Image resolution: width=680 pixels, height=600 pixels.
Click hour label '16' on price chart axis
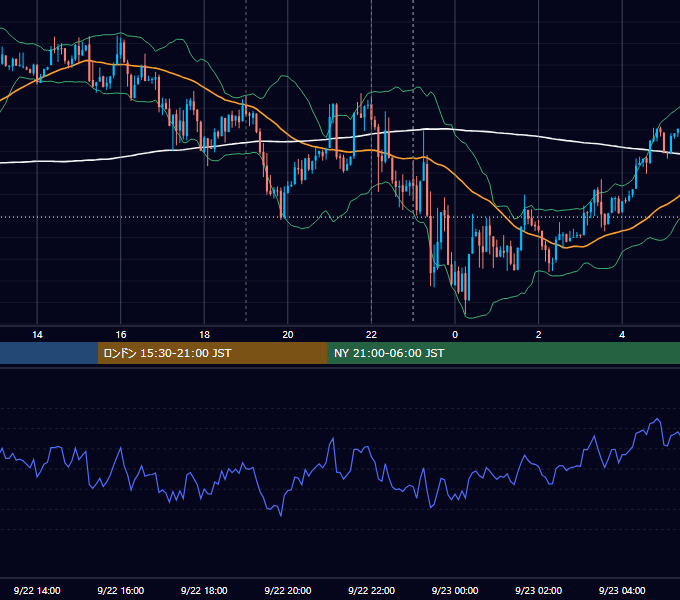tap(121, 335)
